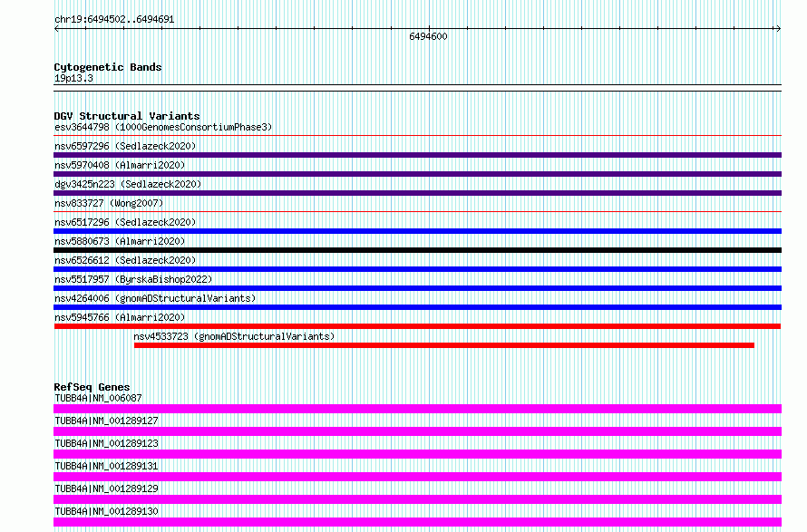
Task: Click the right arrow end of the ruler
Action: point(778,29)
